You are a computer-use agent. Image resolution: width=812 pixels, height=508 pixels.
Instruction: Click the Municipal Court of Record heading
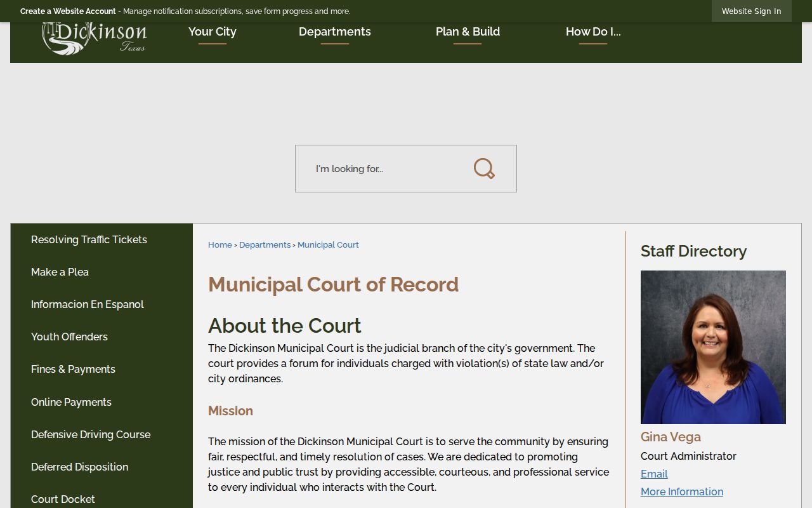click(333, 284)
